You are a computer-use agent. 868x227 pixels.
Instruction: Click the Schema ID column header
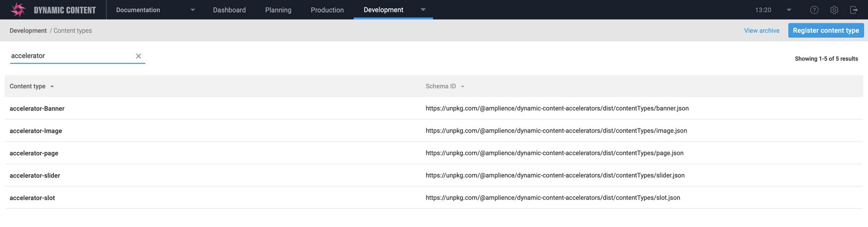click(x=440, y=86)
